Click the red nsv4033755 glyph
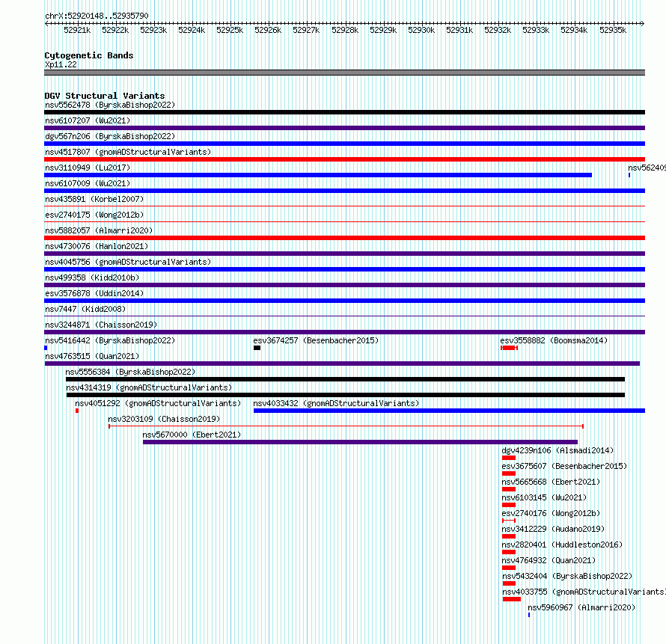The width and height of the screenshot is (666, 644). point(512,599)
